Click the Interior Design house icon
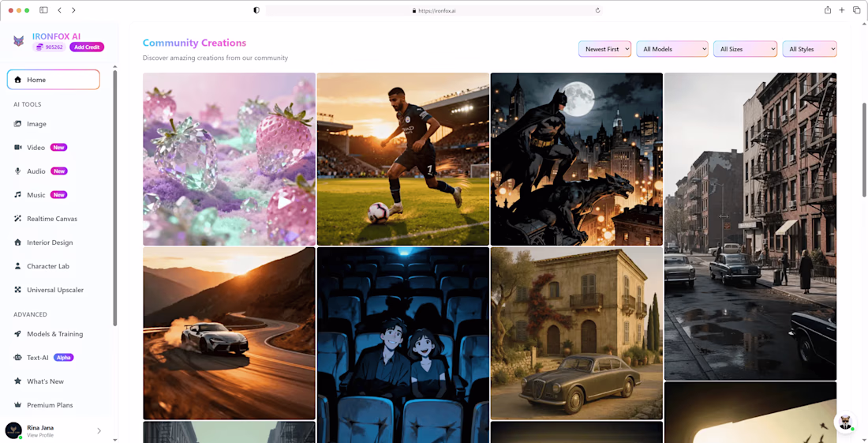This screenshot has width=868, height=443. point(17,242)
